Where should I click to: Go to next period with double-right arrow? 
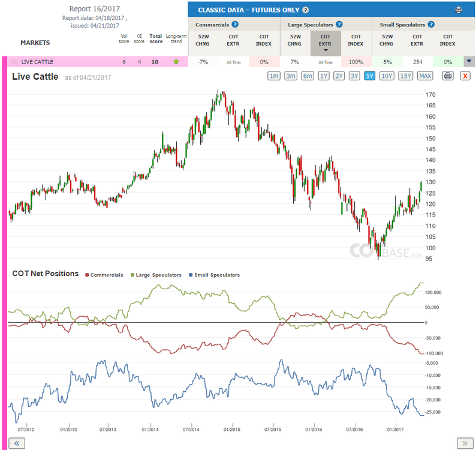click(x=465, y=443)
